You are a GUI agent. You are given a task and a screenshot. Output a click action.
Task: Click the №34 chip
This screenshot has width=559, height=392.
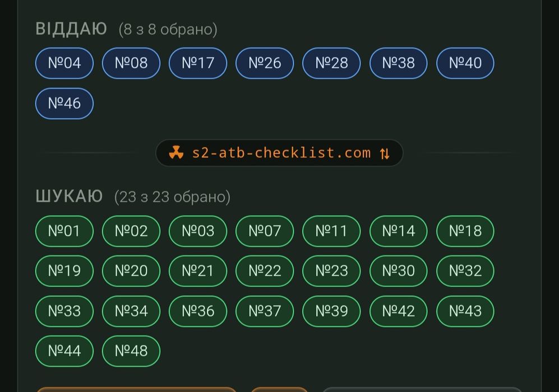point(131,311)
